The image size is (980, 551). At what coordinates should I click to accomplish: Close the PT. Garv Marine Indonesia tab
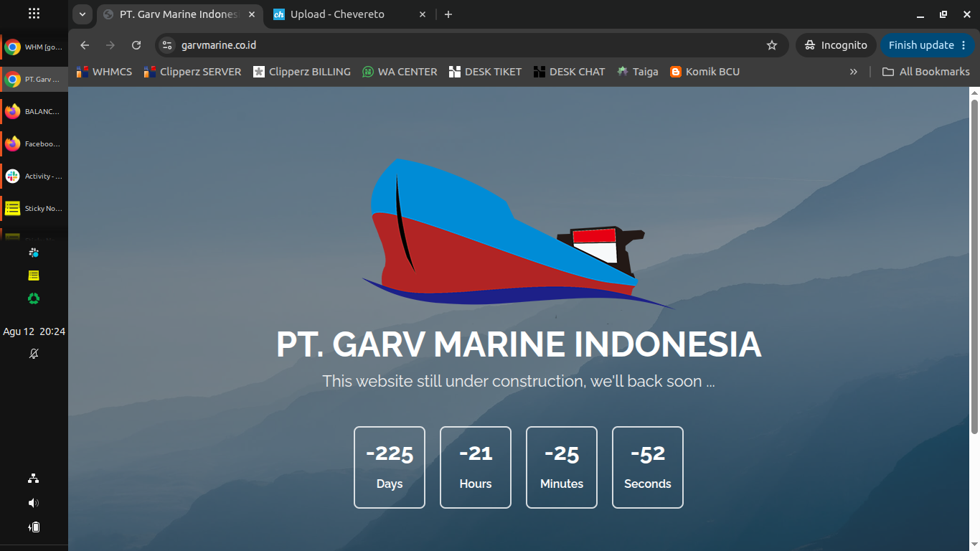point(251,14)
